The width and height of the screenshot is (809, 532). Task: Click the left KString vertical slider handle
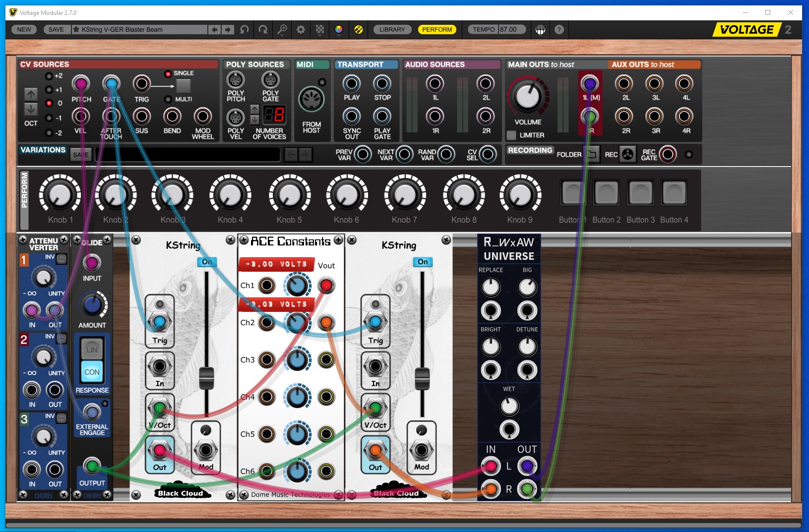tap(206, 378)
